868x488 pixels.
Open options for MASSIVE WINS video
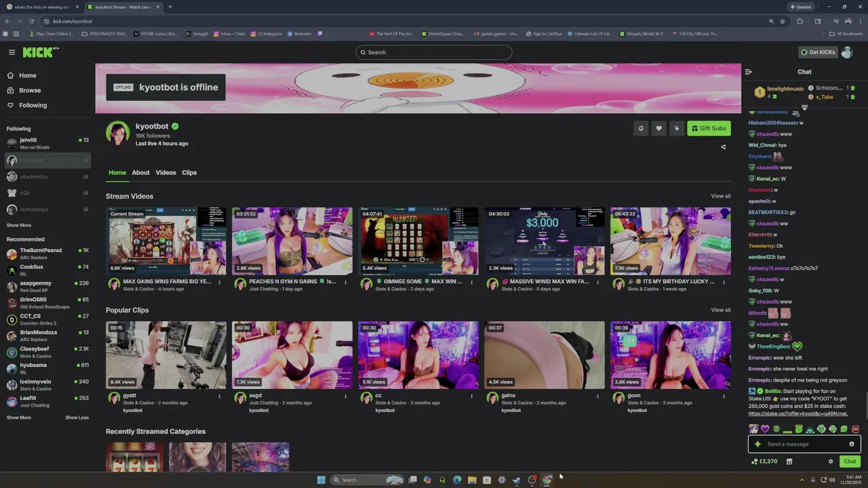coord(597,282)
